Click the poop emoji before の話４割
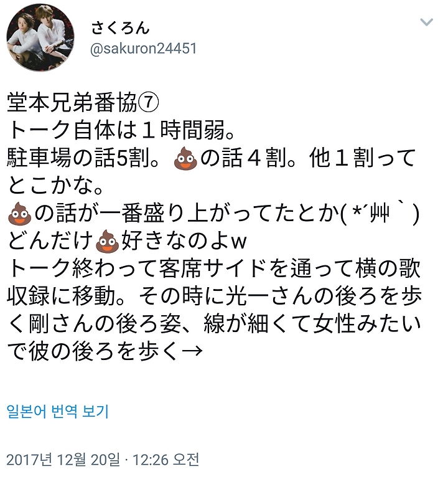This screenshot has height=479, width=448. (x=185, y=159)
